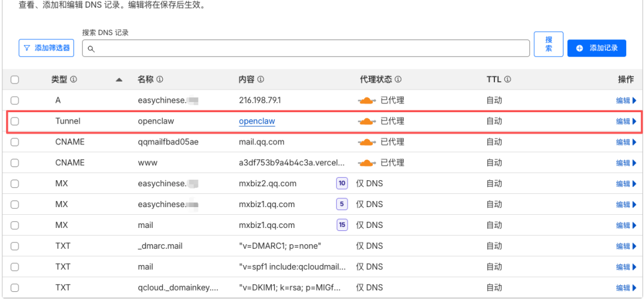The image size is (644, 299).
Task: Click the blue 添加记录 button
Action: pyautogui.click(x=597, y=48)
